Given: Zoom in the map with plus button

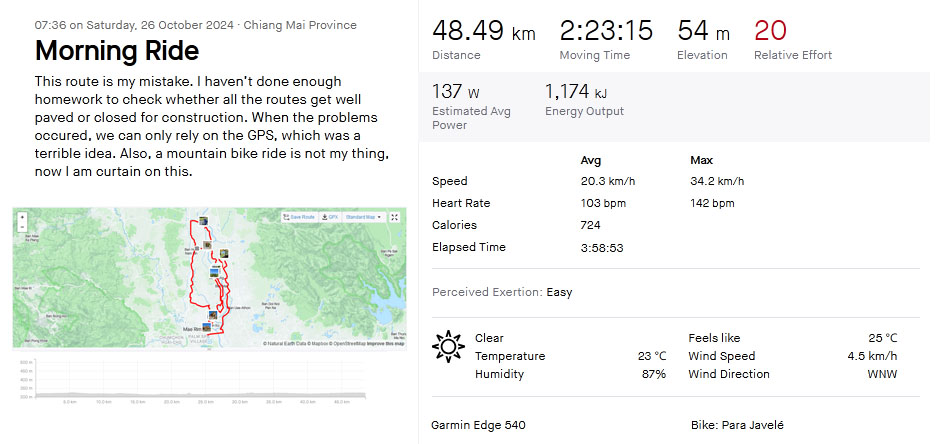Looking at the screenshot, I should [22, 216].
